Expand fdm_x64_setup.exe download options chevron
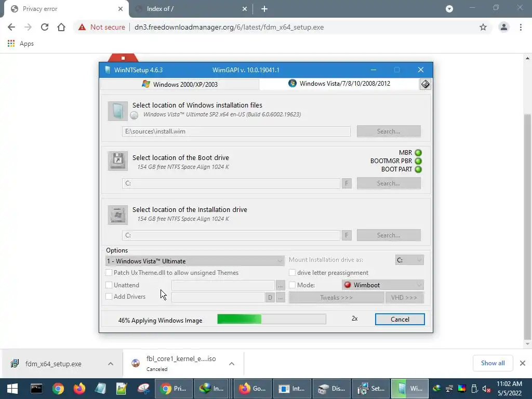Screen dimensions: 532x399 tap(111, 364)
